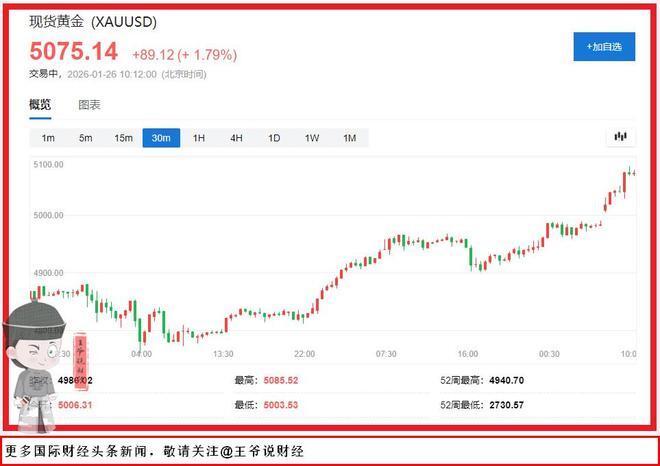Image resolution: width=660 pixels, height=466 pixels.
Task: Select the 30m timeframe
Action: [x=161, y=138]
